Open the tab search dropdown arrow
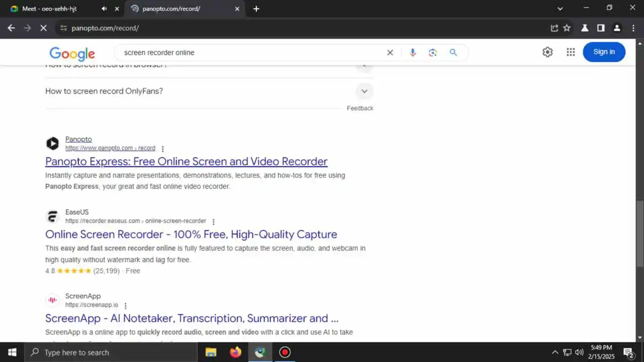The image size is (644, 362). [560, 9]
